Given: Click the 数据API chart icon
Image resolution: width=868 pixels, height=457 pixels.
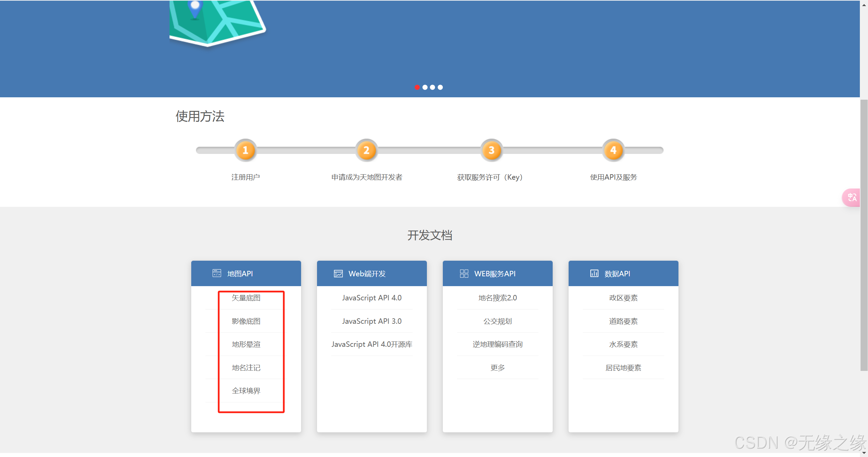Looking at the screenshot, I should point(594,273).
